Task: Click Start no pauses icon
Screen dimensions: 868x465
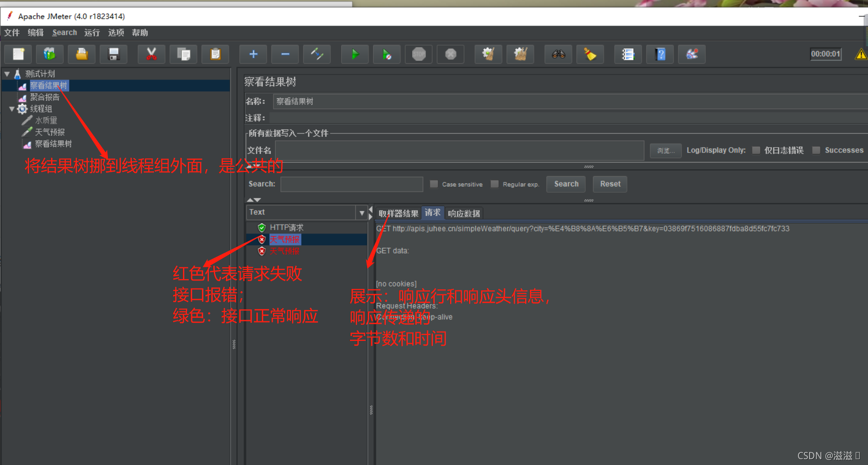Action: [x=387, y=54]
